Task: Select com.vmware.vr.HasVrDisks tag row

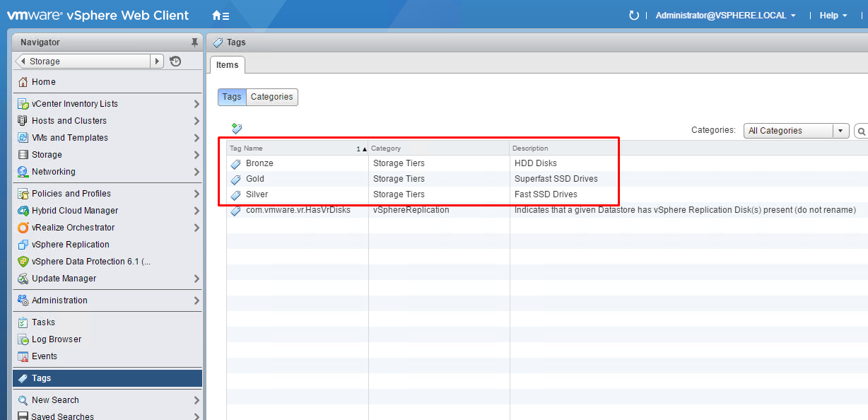Action: tap(547, 210)
